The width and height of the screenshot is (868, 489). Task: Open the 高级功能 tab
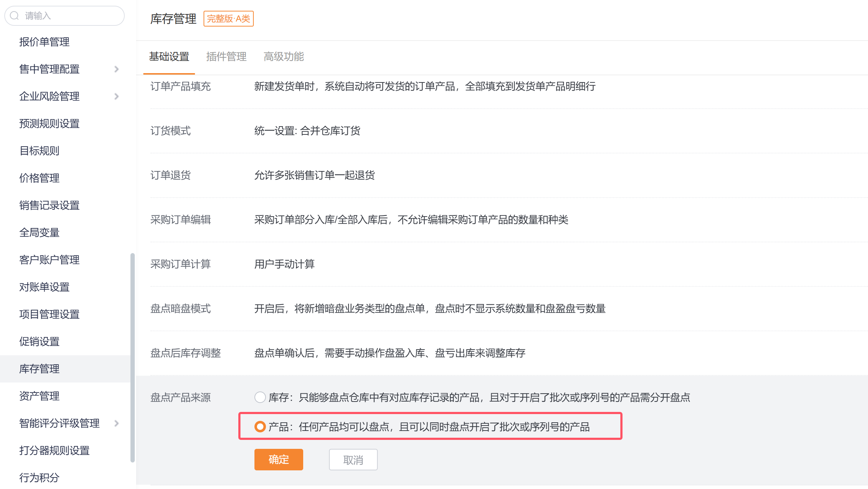pyautogui.click(x=283, y=57)
